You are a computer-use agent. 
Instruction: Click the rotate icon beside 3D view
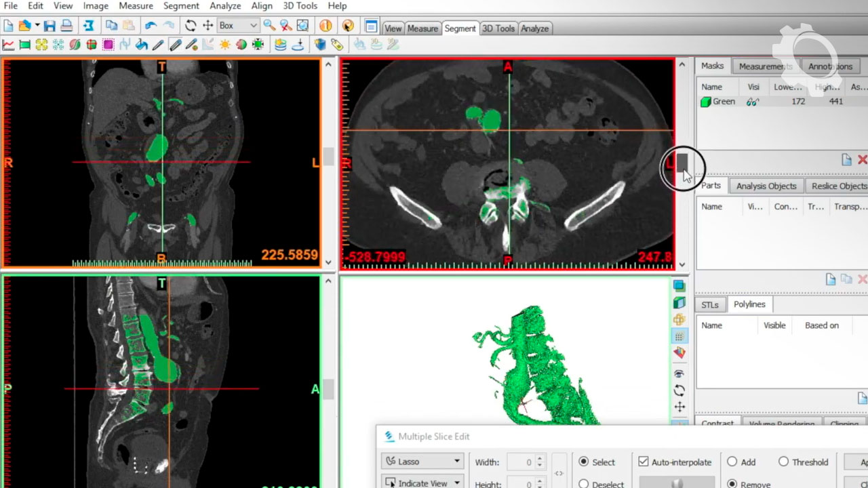(x=679, y=390)
